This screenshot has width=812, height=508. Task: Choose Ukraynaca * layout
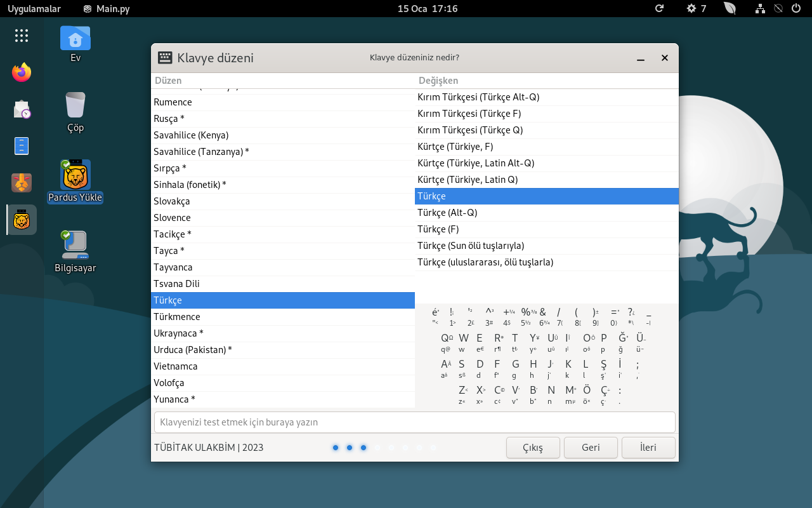(x=283, y=333)
